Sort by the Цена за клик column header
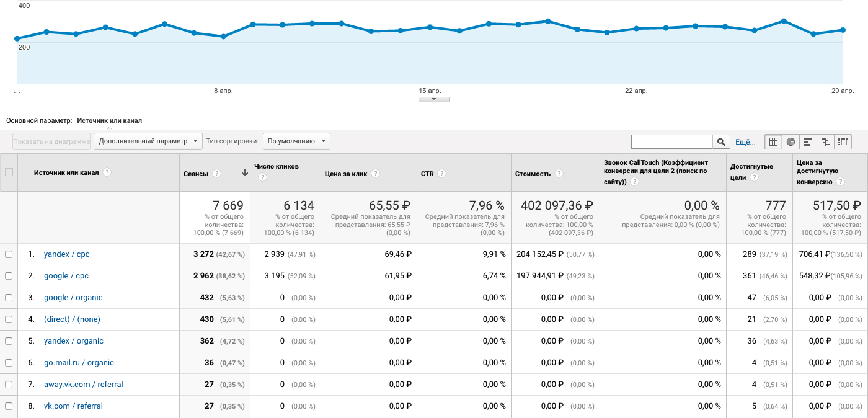Viewport: 868px width, 418px height. tap(347, 174)
